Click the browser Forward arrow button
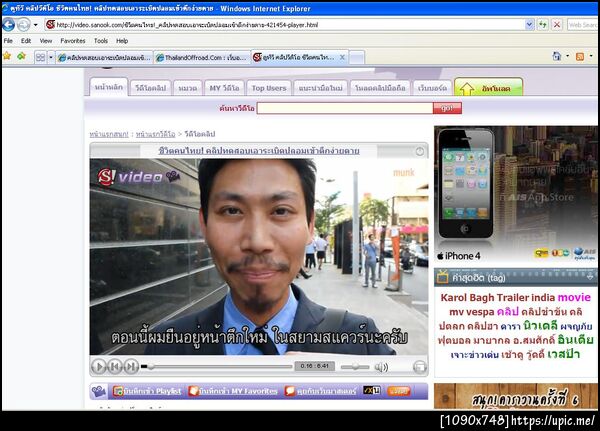 tap(23, 24)
